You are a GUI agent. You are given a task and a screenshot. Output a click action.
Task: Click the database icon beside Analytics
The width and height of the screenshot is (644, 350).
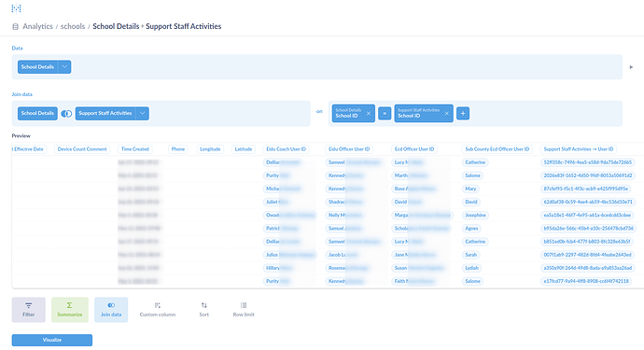click(16, 27)
